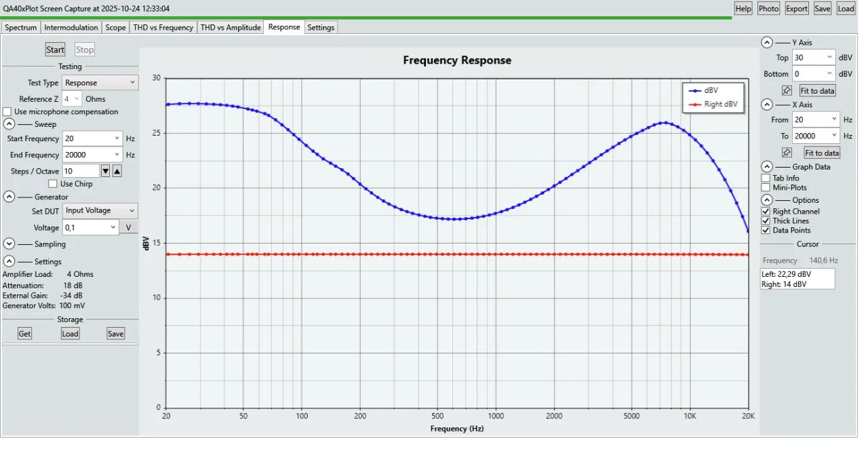Image resolution: width=868 pixels, height=462 pixels.
Task: Uncheck the Right Channel option
Action: tap(766, 211)
